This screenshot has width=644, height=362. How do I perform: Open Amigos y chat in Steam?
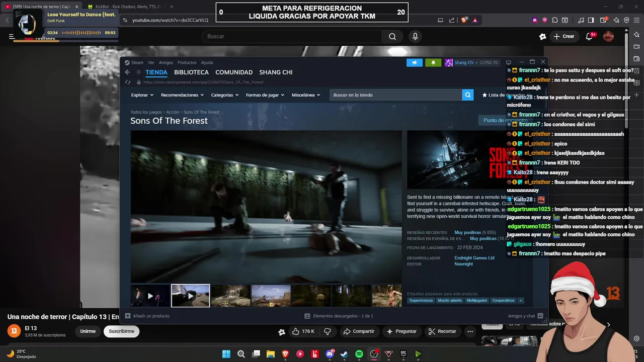(x=525, y=316)
